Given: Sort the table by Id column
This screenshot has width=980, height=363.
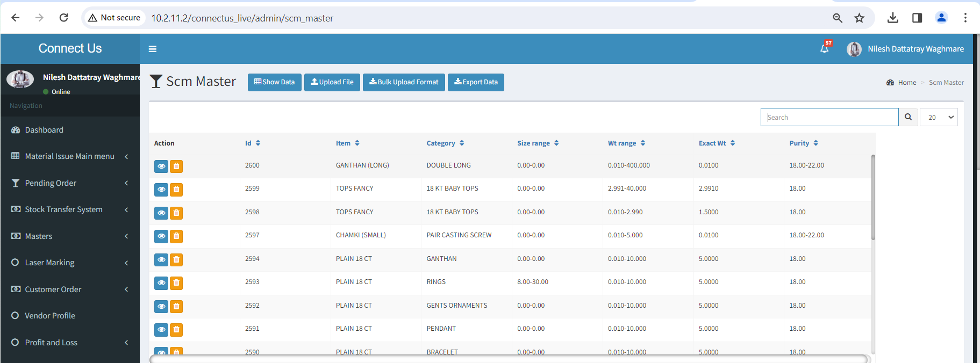Looking at the screenshot, I should coord(253,143).
